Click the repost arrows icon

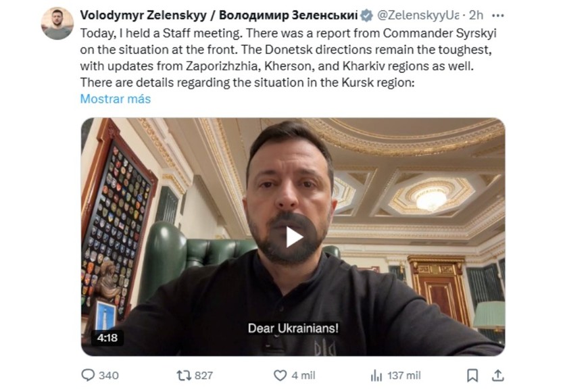(x=184, y=375)
